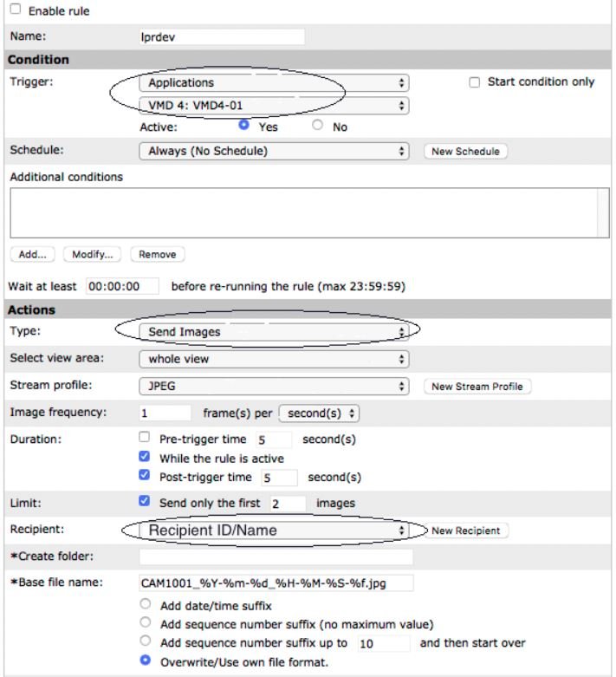616x677 pixels.
Task: Click the 'New Stream Profile' button
Action: [x=477, y=387]
